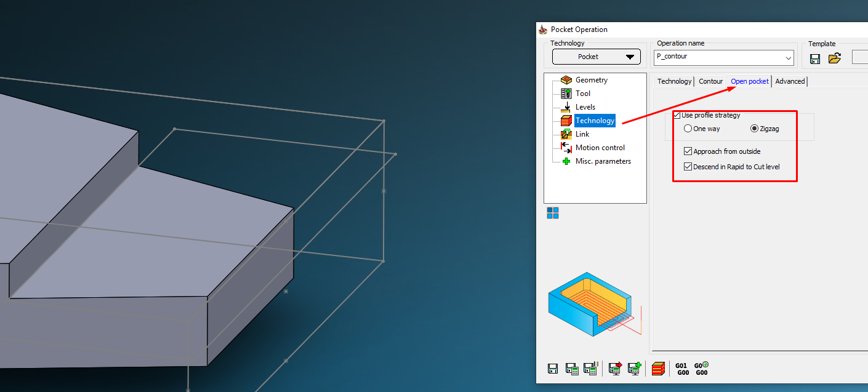This screenshot has width=868, height=392.
Task: Toggle the Approach from outside checkbox
Action: 688,151
